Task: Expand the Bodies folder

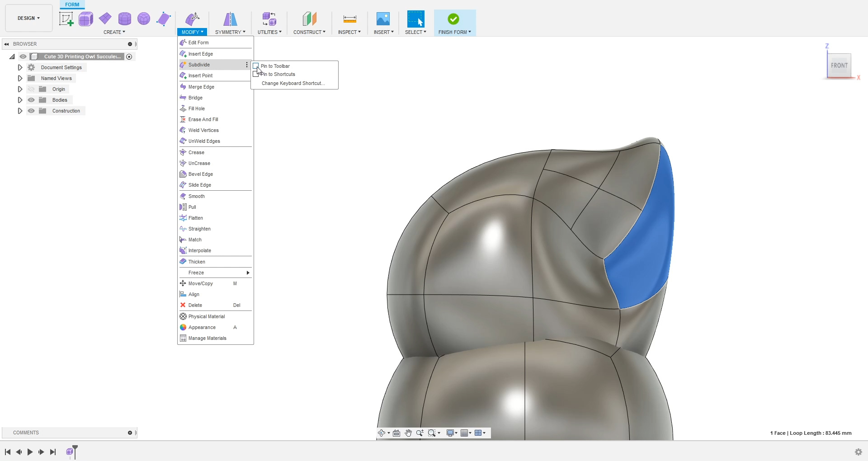Action: click(20, 100)
